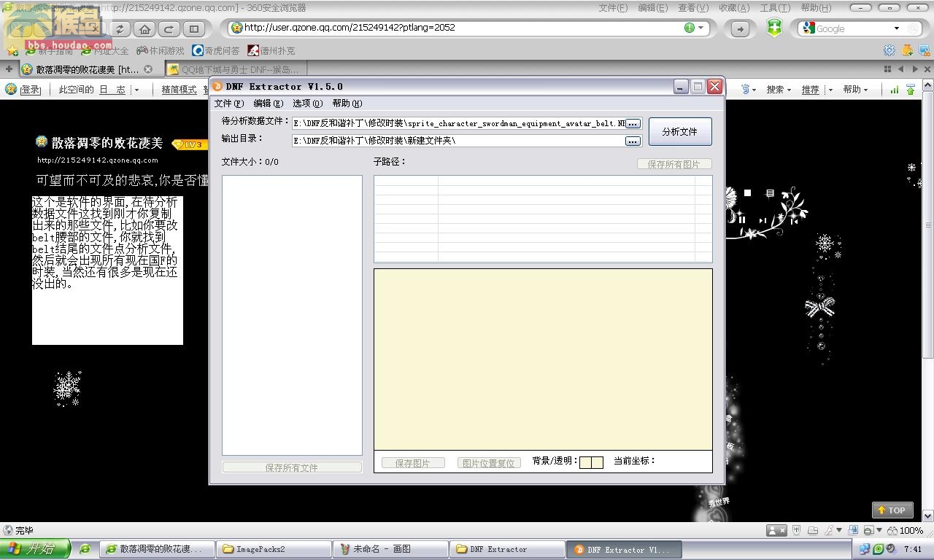The image size is (934, 560).
Task: Click the Flash filter icon in status bar
Action: (x=830, y=530)
